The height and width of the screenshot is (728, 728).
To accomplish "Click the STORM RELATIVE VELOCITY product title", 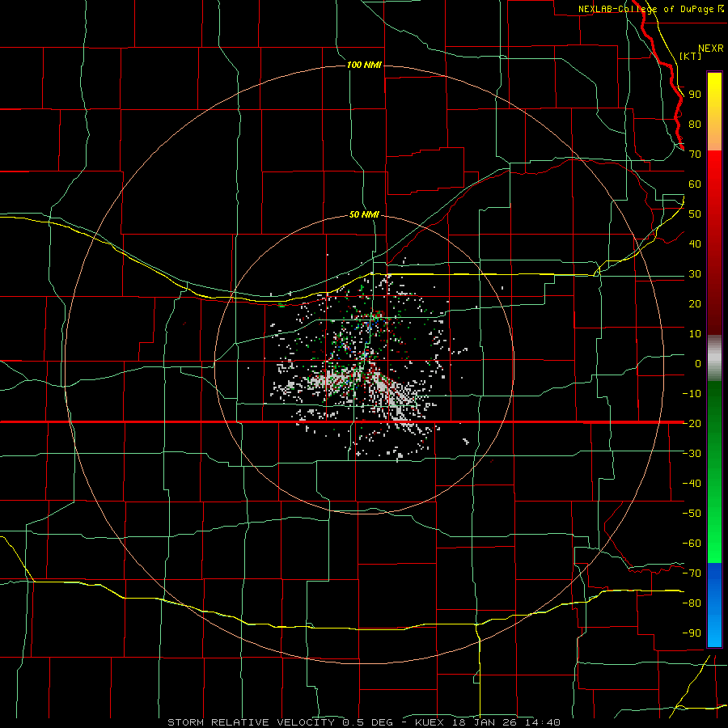I will 252,722.
